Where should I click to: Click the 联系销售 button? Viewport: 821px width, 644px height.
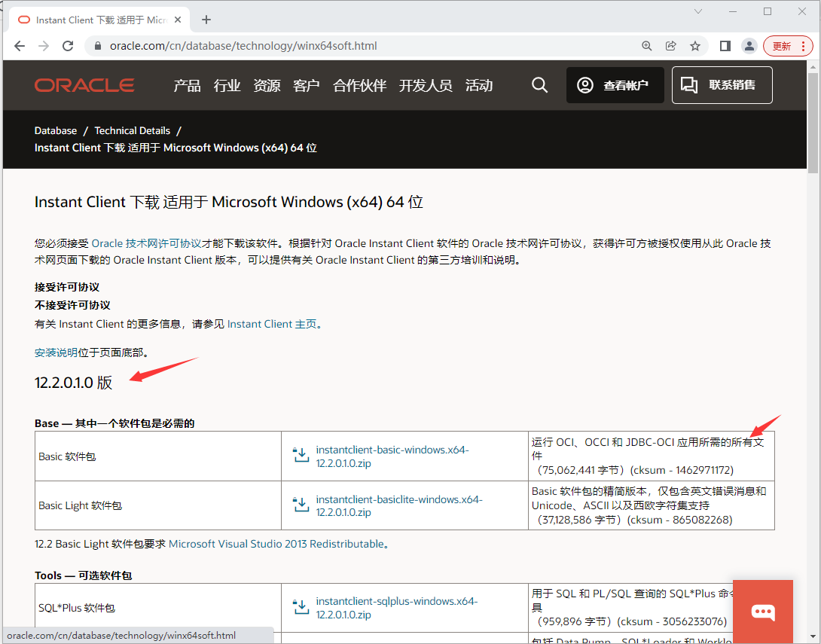722,85
